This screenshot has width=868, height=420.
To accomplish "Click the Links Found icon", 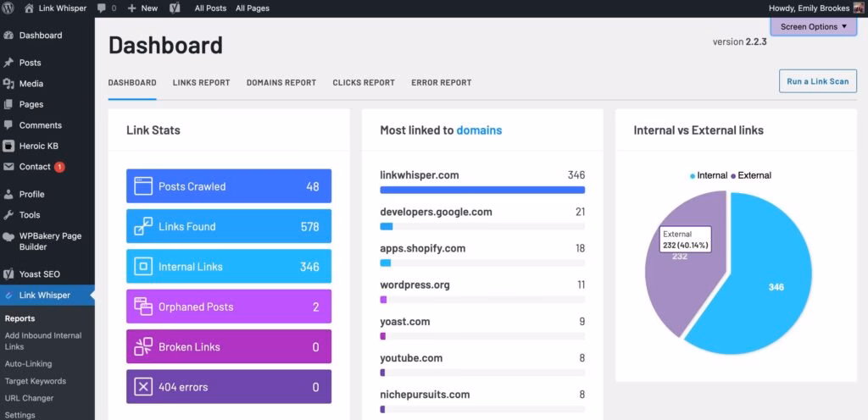I will tap(143, 226).
